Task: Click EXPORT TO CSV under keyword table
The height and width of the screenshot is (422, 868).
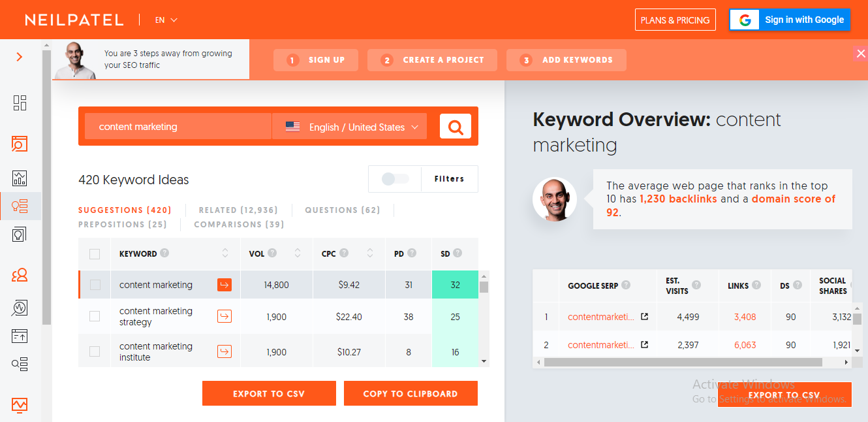Action: point(269,394)
